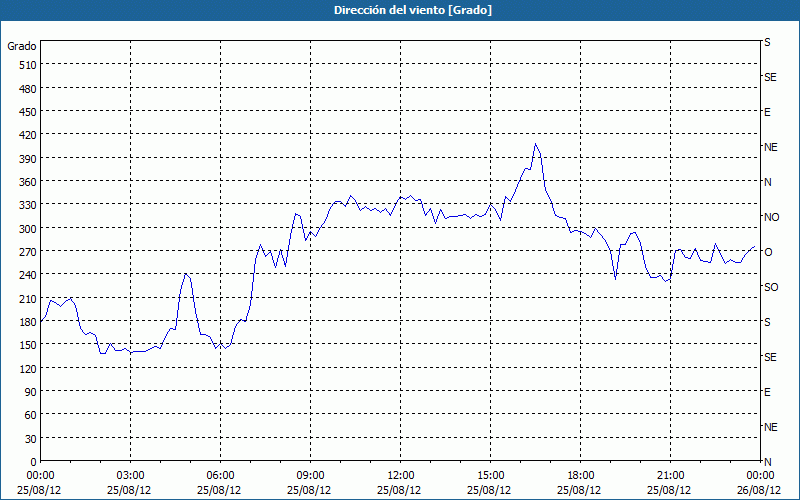Click the 390 degree axis label
The height and width of the screenshot is (500, 800).
[x=28, y=159]
